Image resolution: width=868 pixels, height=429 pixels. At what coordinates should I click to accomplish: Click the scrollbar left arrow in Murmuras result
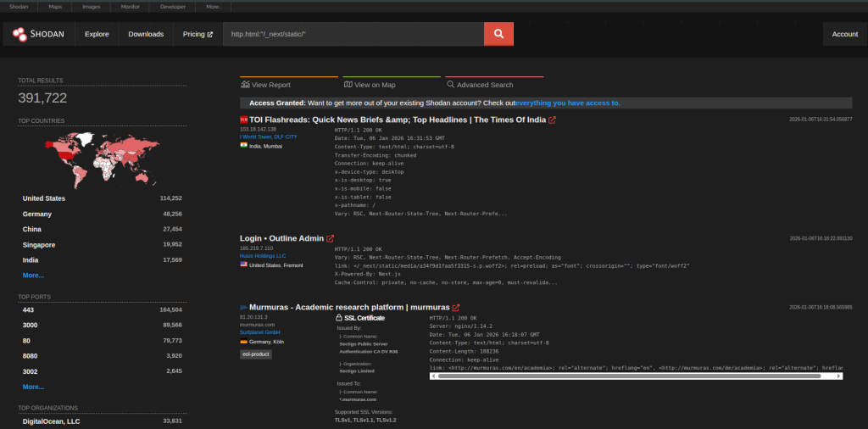pyautogui.click(x=433, y=376)
